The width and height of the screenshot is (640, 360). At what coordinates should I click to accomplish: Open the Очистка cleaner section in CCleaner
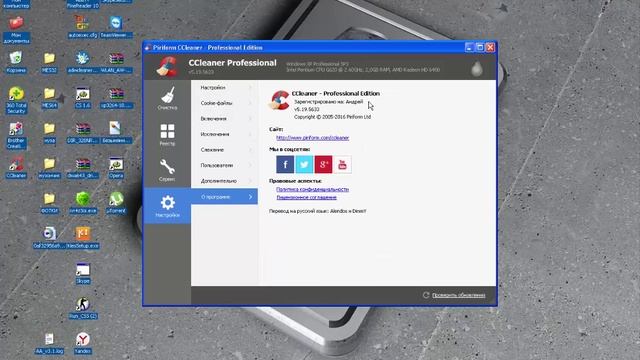pyautogui.click(x=167, y=98)
